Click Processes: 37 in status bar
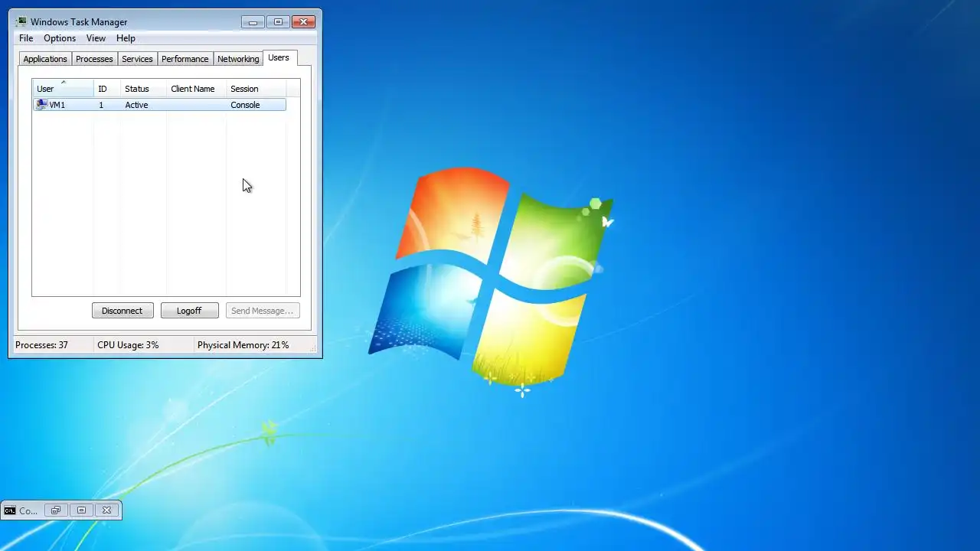980x551 pixels. 41,345
